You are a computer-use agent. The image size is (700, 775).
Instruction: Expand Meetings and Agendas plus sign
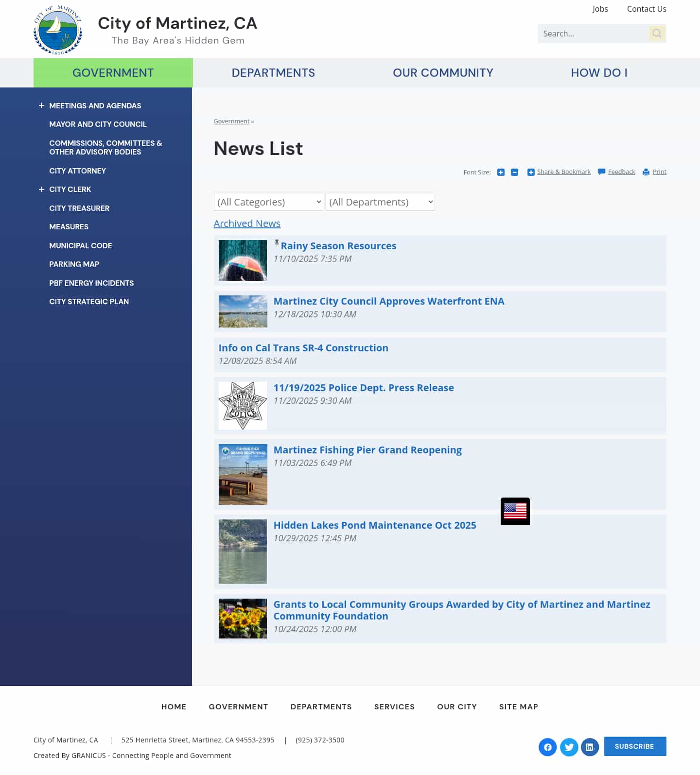pos(41,105)
